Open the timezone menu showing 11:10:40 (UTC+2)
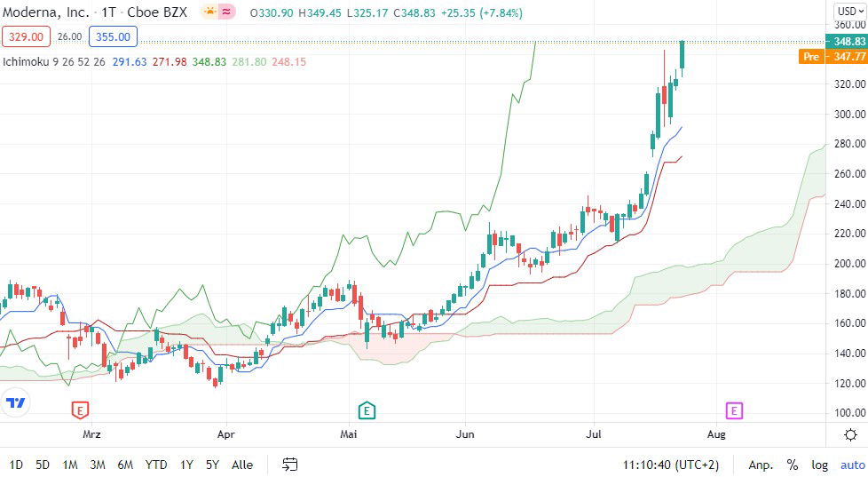This screenshot has width=868, height=477. tap(671, 465)
